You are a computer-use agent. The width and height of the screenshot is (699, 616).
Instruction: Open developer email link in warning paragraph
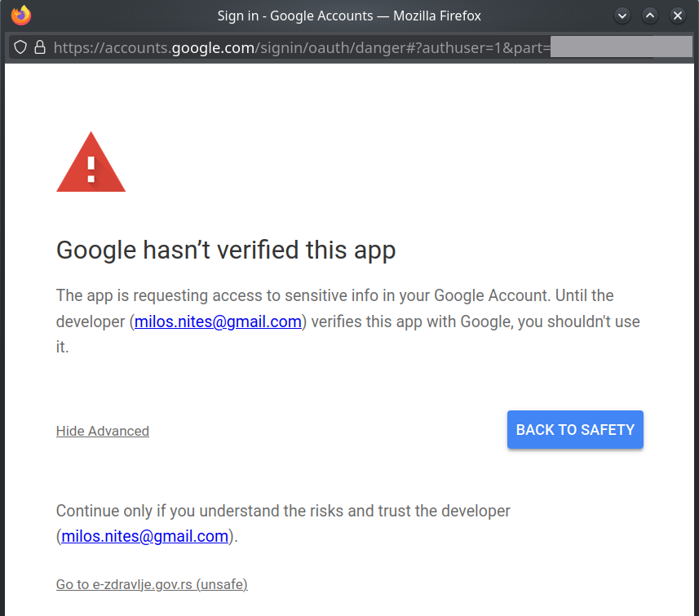click(x=218, y=321)
